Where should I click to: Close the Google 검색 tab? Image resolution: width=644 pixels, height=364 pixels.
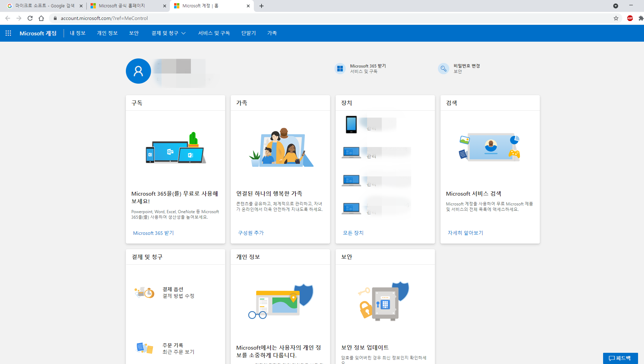81,6
